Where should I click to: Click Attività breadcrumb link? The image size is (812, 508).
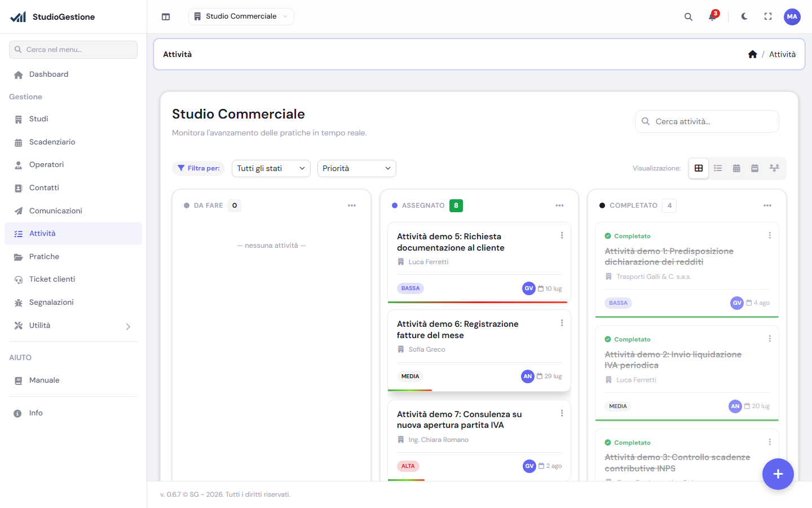point(782,54)
